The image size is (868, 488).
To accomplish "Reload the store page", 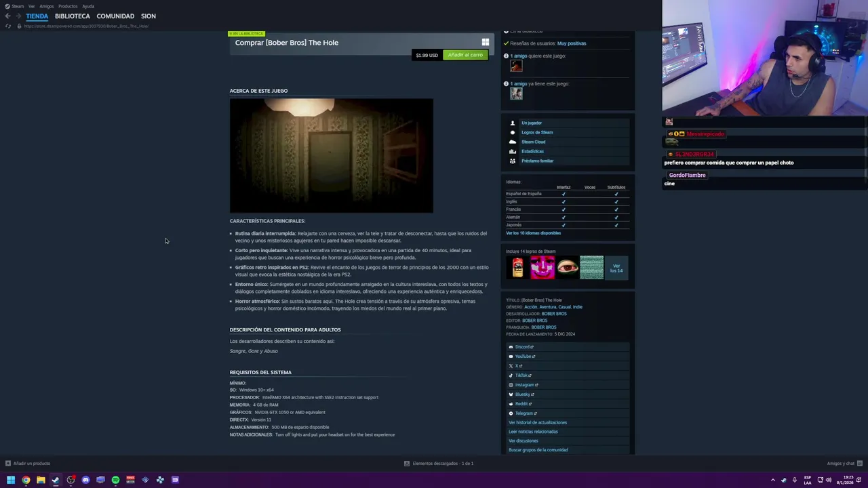I will click(7, 26).
